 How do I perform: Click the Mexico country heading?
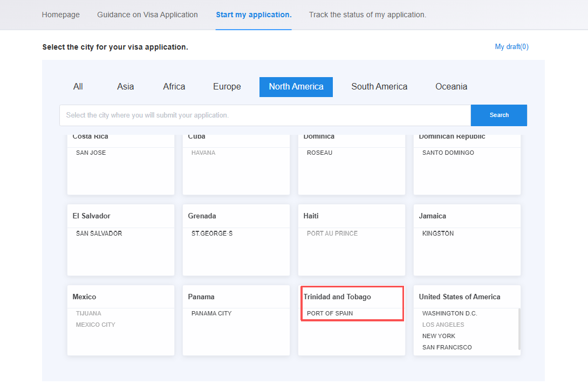tap(84, 297)
